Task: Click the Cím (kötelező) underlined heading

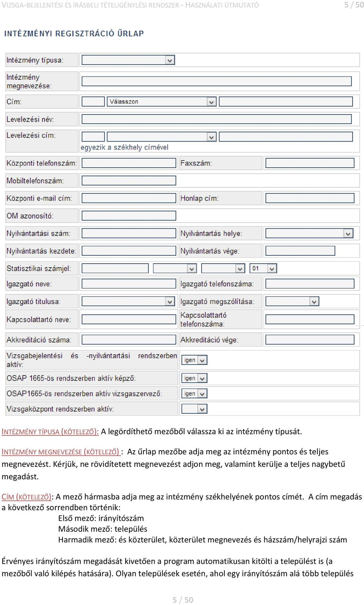Action: pyautogui.click(x=27, y=497)
